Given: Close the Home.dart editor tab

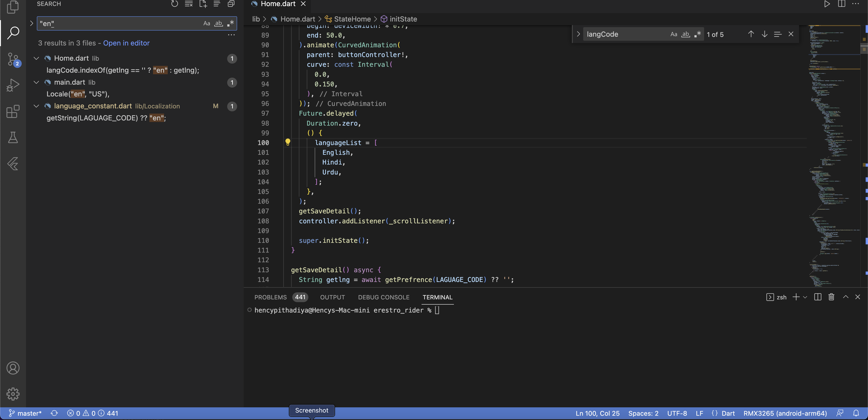Looking at the screenshot, I should point(303,4).
